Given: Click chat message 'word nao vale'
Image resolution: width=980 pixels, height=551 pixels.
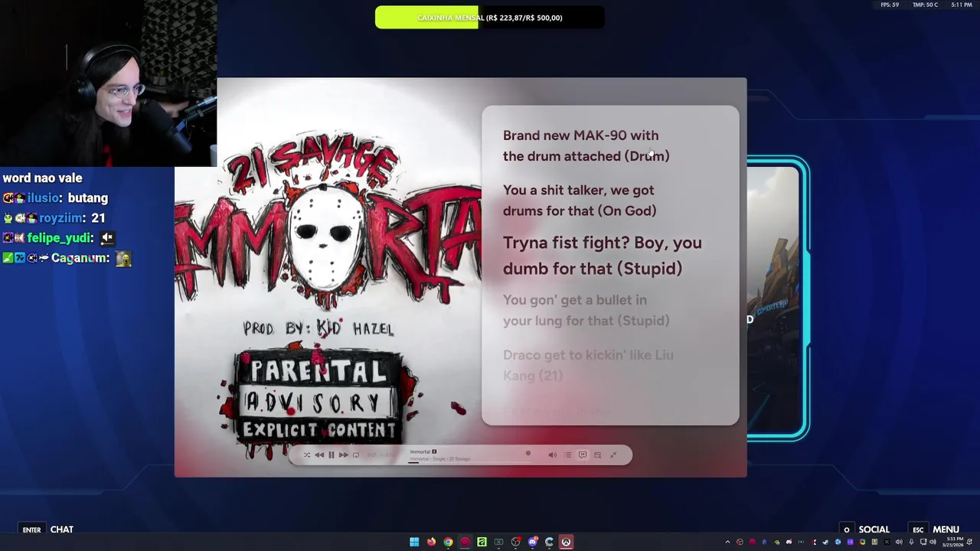Looking at the screenshot, I should tap(42, 178).
